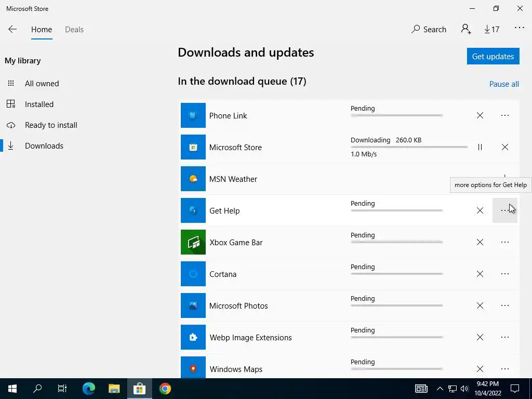Image resolution: width=532 pixels, height=399 pixels.
Task: Open the downloads indicator showing 17
Action: 491,30
